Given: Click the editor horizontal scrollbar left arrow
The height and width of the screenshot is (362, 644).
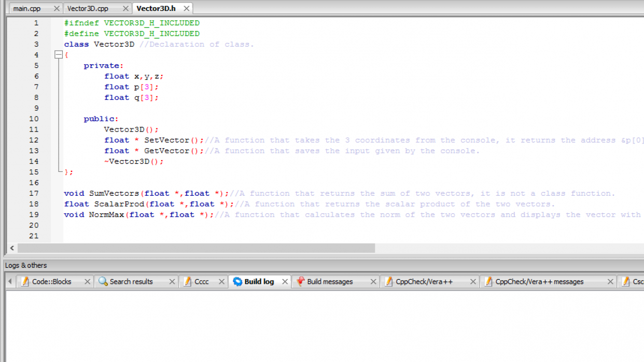Looking at the screenshot, I should click(x=12, y=248).
